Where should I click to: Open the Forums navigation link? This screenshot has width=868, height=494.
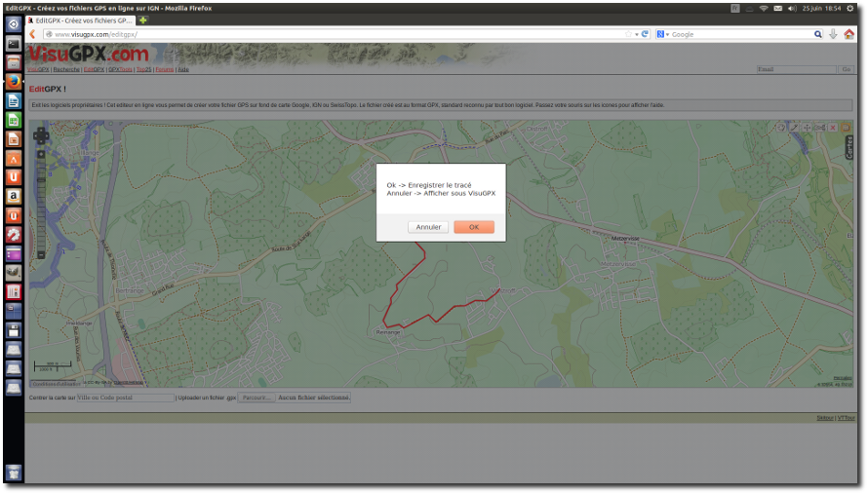[x=165, y=70]
